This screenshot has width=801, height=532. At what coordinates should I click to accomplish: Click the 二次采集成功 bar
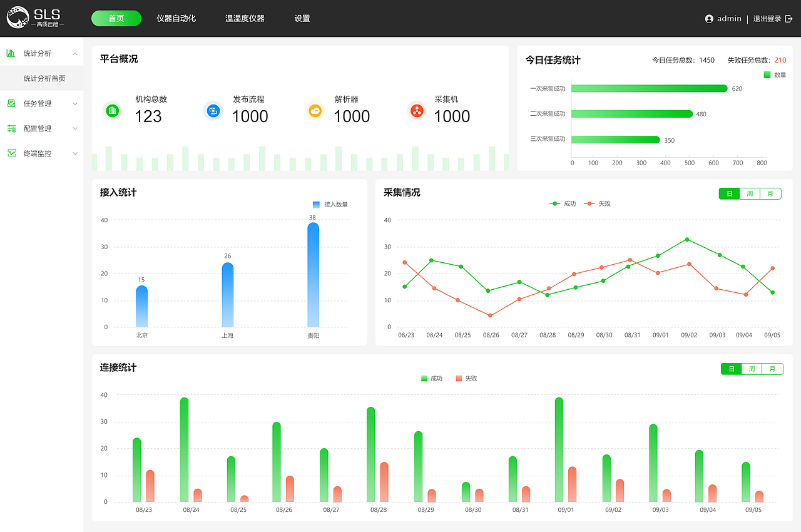pos(632,114)
